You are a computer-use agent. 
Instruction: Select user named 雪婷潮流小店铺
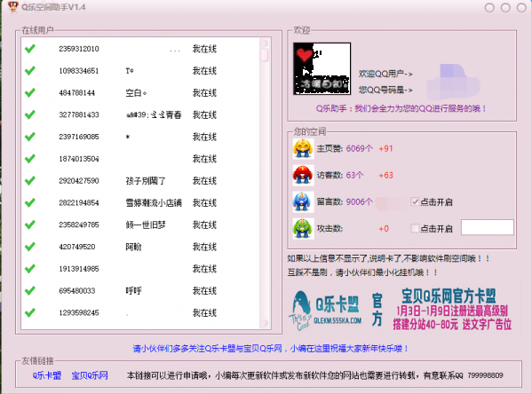pyautogui.click(x=154, y=202)
